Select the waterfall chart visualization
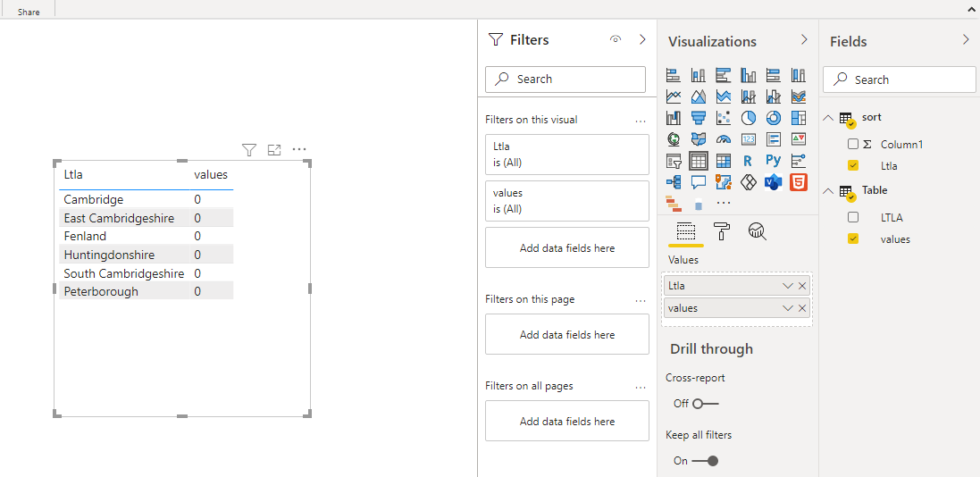 tap(673, 118)
